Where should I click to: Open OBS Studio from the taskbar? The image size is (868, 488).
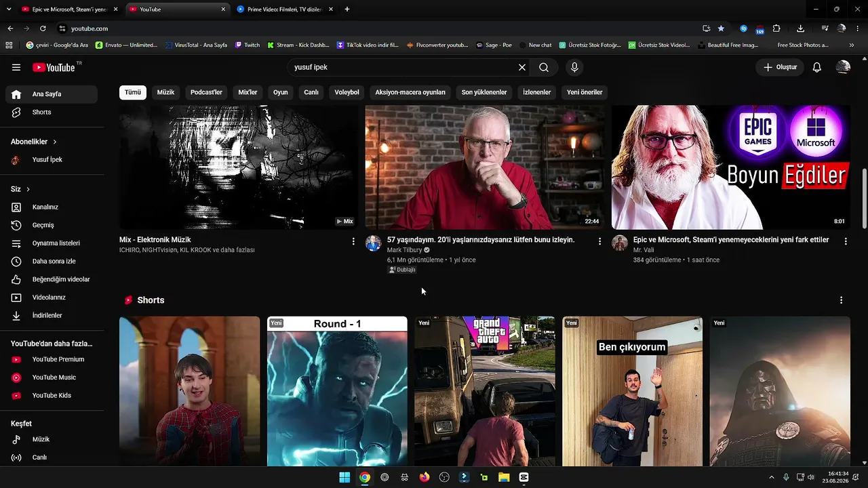tap(444, 477)
